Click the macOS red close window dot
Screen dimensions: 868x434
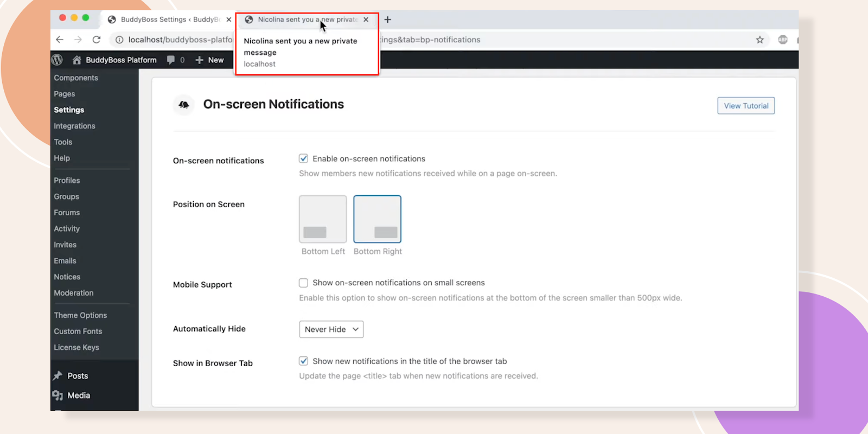(x=62, y=18)
